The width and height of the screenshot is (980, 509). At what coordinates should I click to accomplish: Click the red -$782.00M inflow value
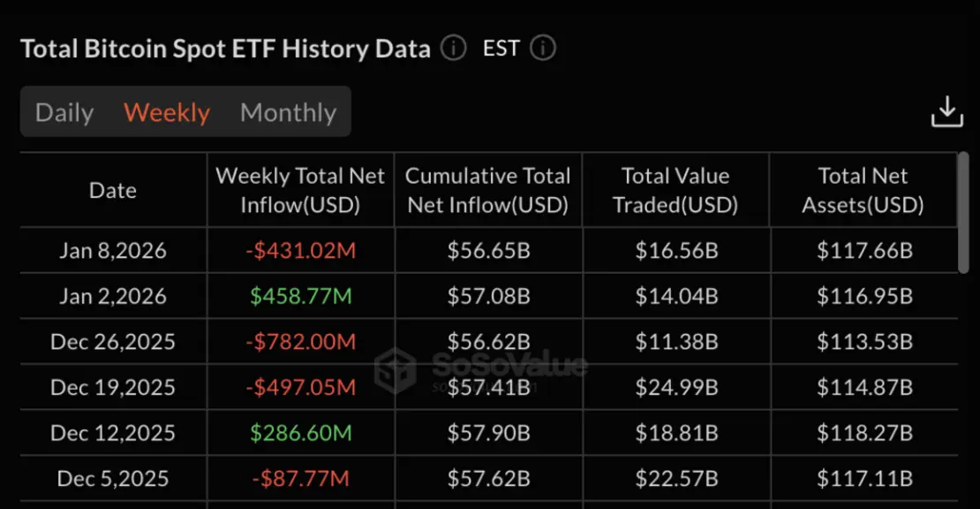pyautogui.click(x=300, y=342)
